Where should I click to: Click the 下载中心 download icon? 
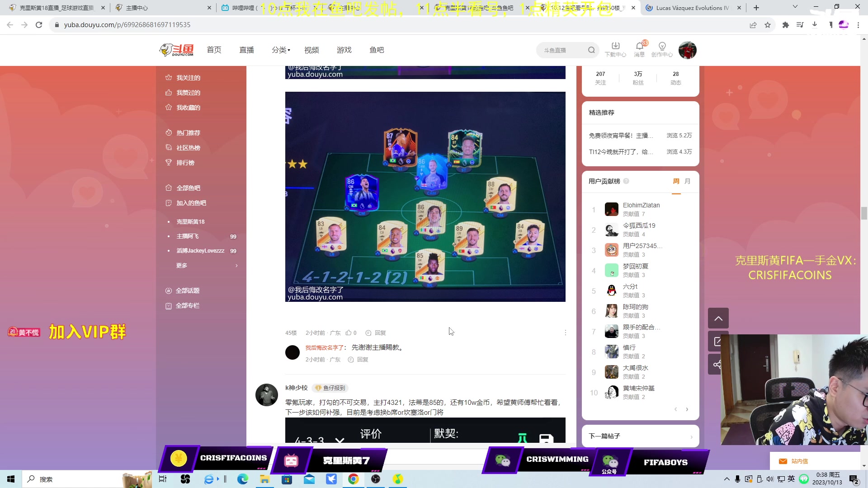615,47
